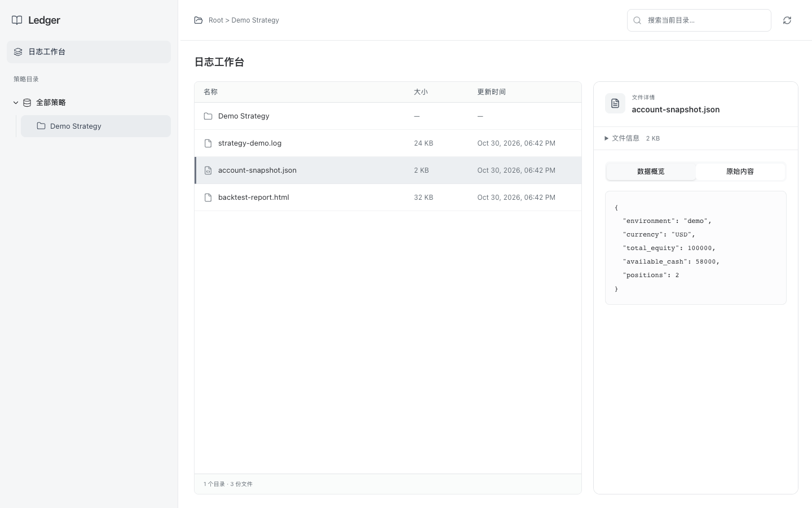812x508 pixels.
Task: Click folder icon in Demo Strategy table row
Action: (208, 116)
